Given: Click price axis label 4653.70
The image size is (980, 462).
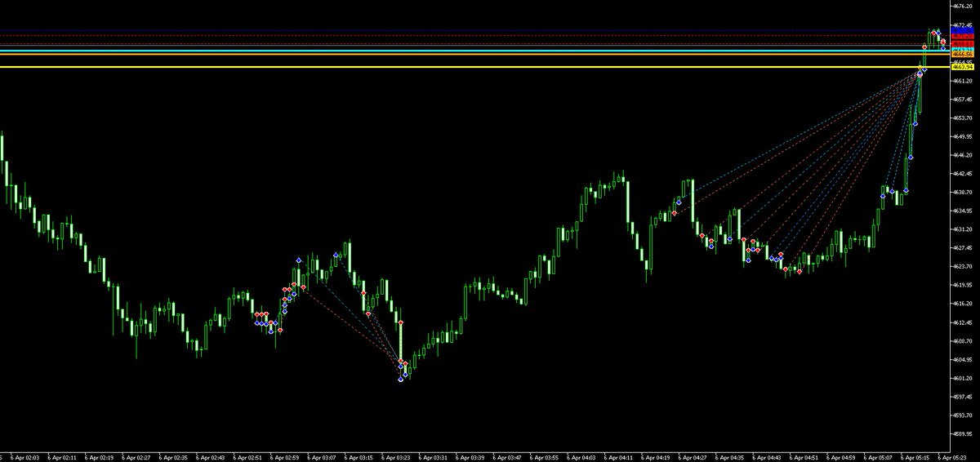Looking at the screenshot, I should tap(963, 118).
